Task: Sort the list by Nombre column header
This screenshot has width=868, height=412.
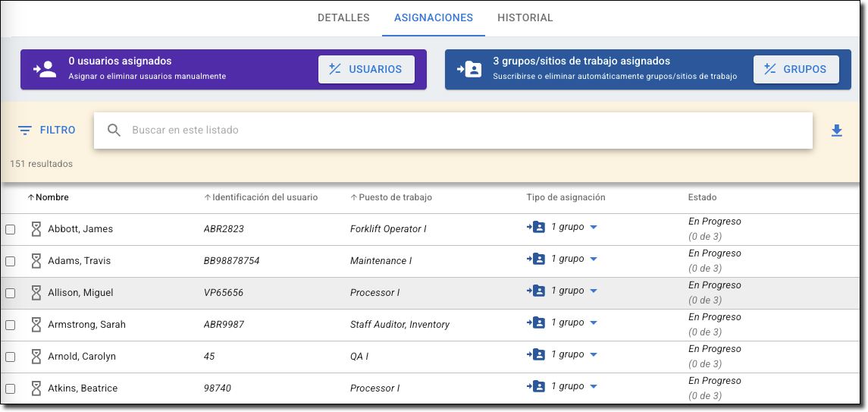Action: (x=52, y=197)
